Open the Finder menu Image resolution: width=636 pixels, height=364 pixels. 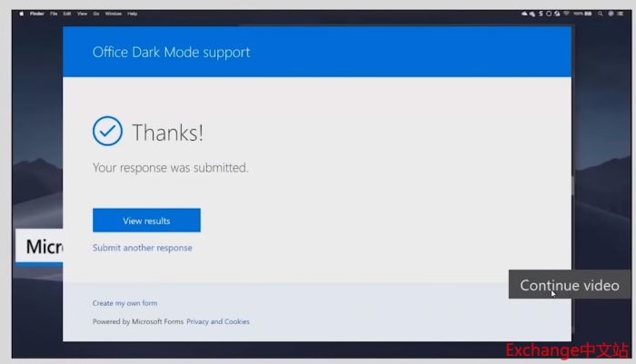(37, 15)
